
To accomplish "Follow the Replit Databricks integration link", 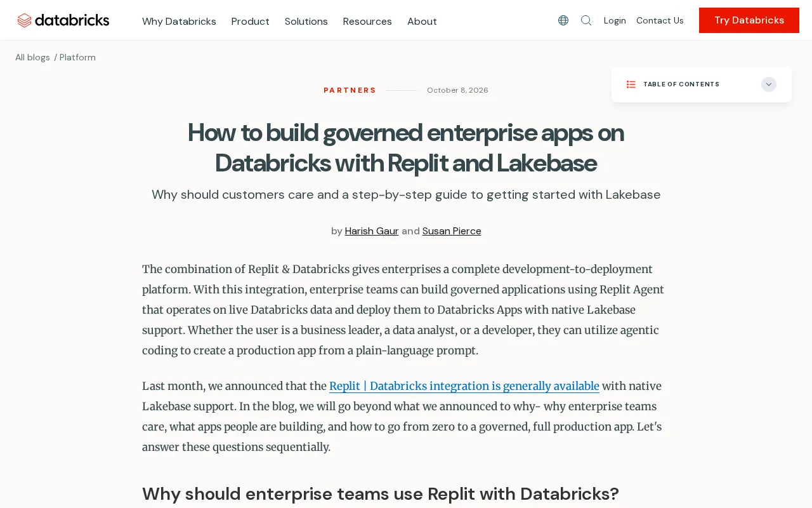I will [x=464, y=386].
